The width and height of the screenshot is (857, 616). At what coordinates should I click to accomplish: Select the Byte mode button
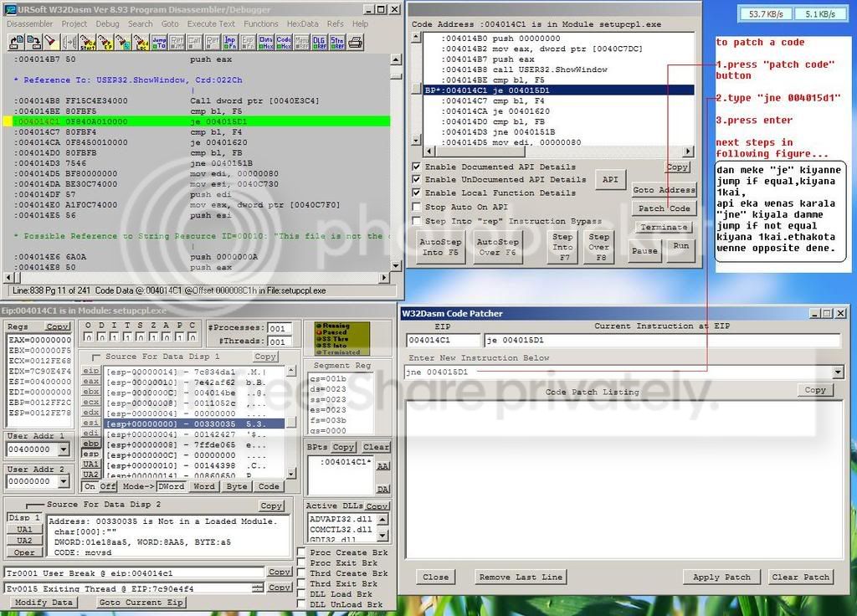pos(237,486)
